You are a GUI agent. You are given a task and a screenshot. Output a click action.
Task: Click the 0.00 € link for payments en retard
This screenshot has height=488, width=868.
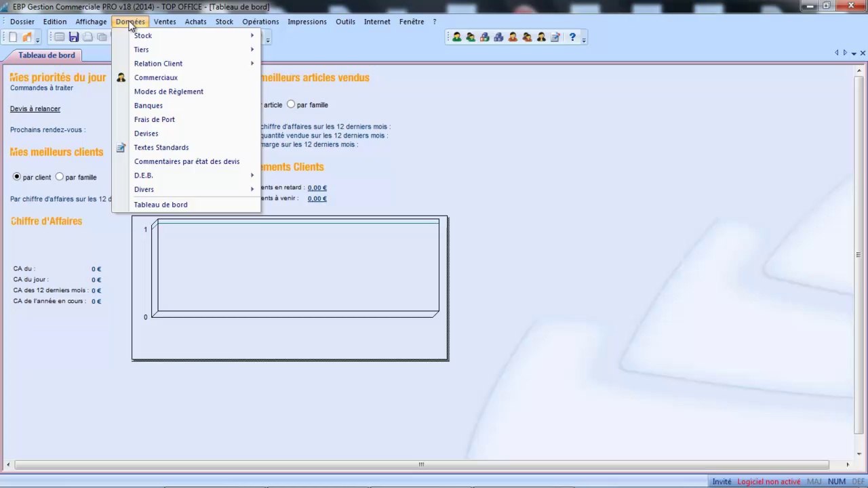pyautogui.click(x=317, y=188)
